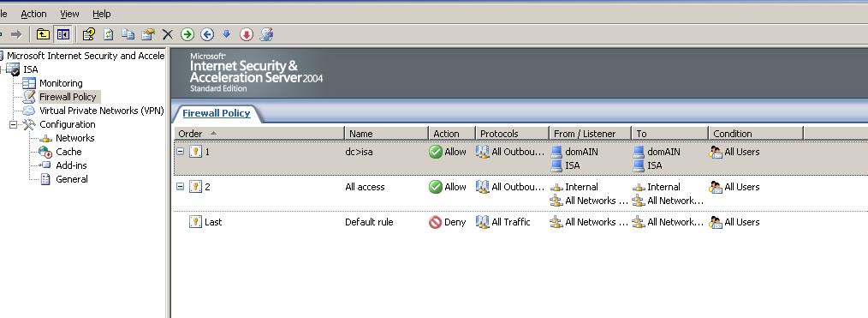This screenshot has height=318, width=868.
Task: Sort by the Name column header
Action: click(386, 134)
